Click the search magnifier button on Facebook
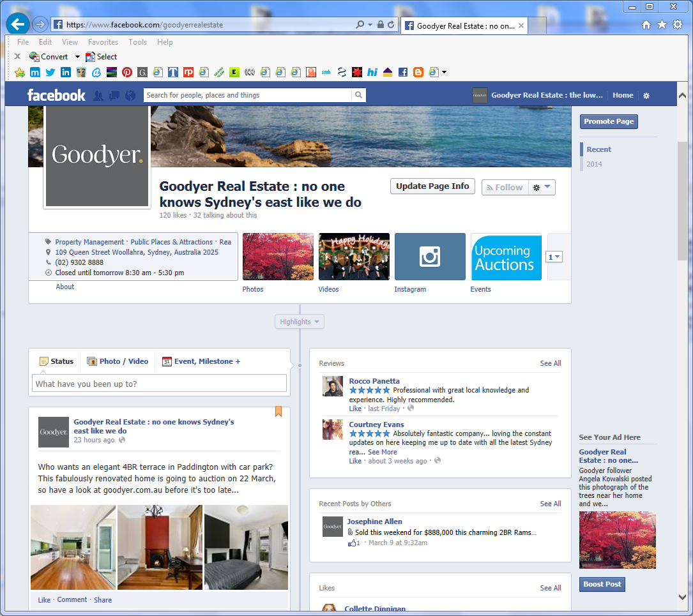This screenshot has height=616, width=693. (360, 95)
